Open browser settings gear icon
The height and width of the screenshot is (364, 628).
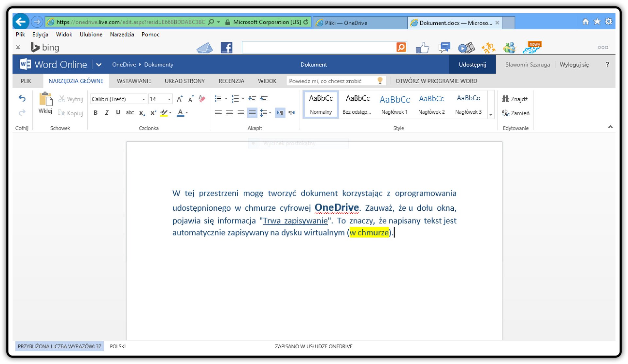[608, 22]
